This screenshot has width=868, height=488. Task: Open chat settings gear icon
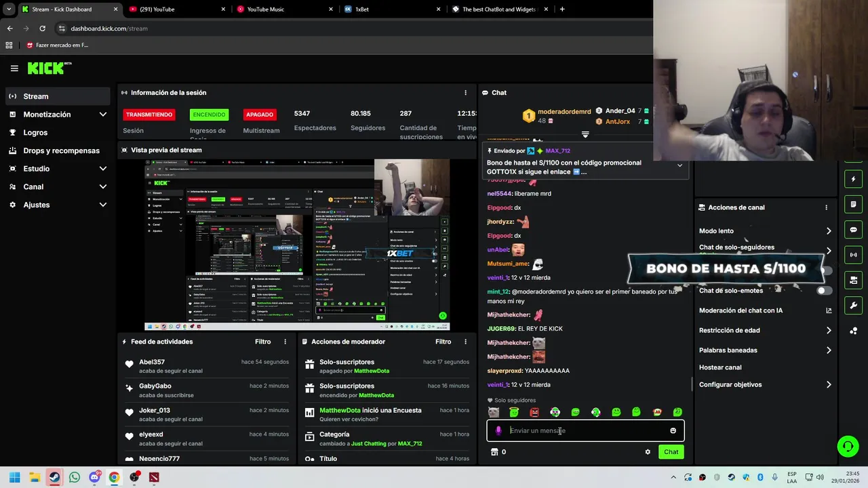(x=648, y=452)
